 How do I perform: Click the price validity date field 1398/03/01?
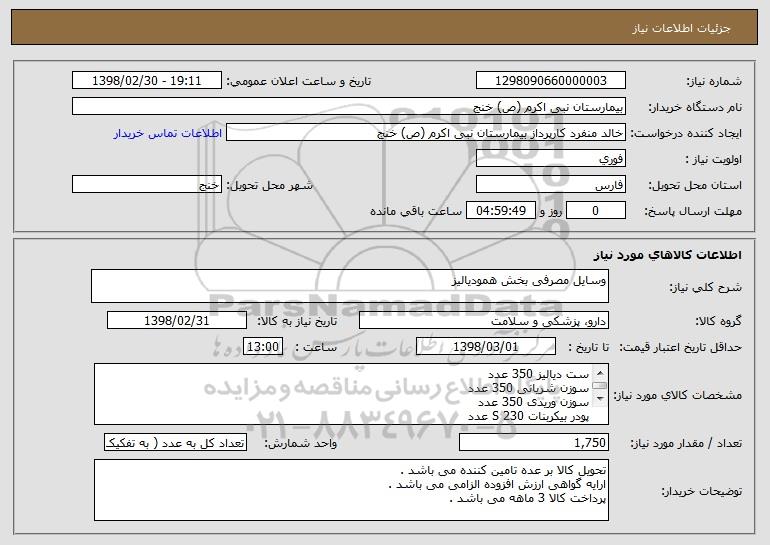coord(486,347)
